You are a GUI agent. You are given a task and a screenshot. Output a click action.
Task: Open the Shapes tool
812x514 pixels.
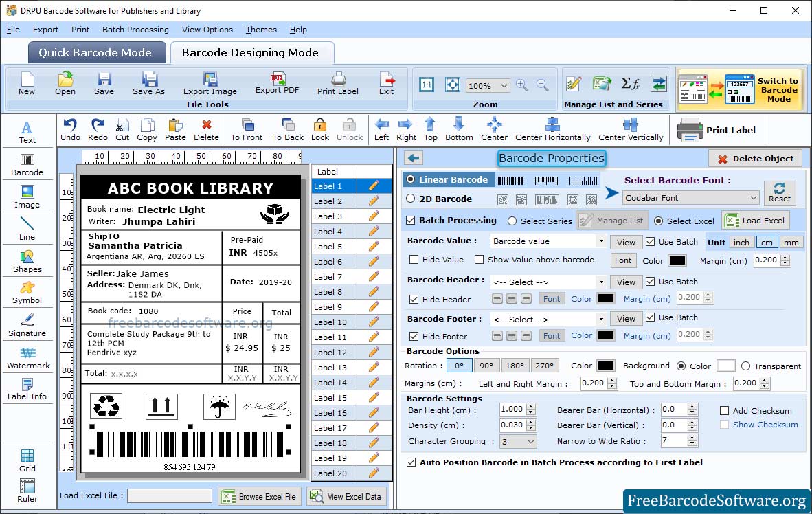tap(27, 262)
